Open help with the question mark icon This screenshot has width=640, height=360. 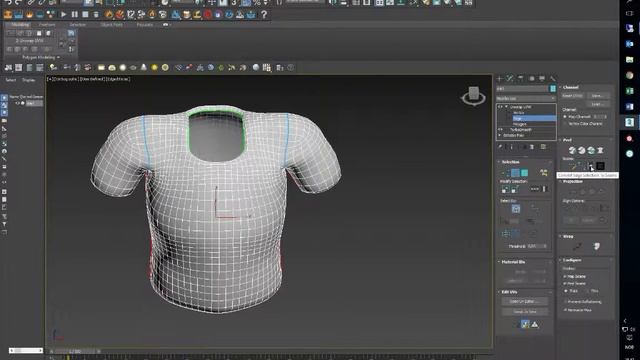coord(264,14)
